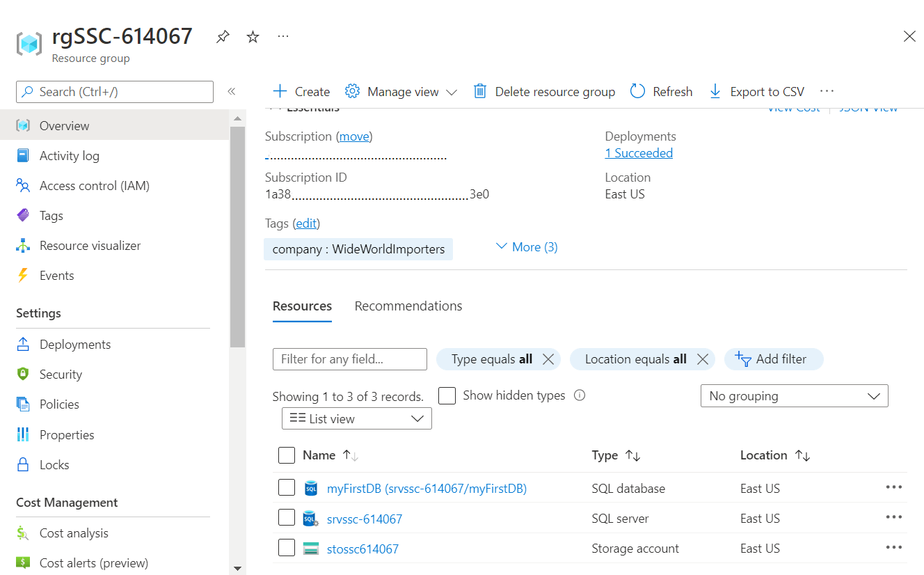Image resolution: width=924 pixels, height=575 pixels.
Task: Switch to the Recommendations tab
Action: click(x=408, y=306)
